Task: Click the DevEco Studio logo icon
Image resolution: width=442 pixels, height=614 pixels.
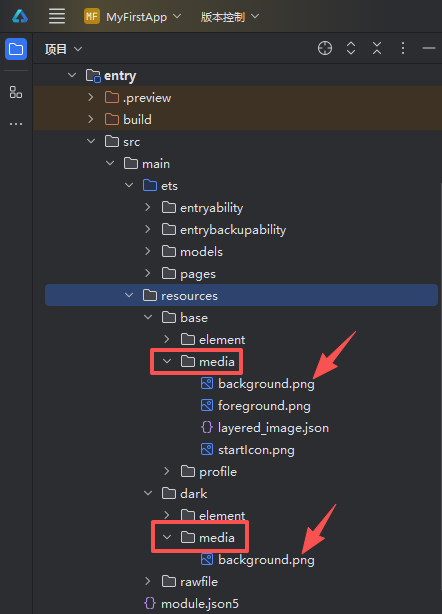Action: pyautogui.click(x=20, y=16)
